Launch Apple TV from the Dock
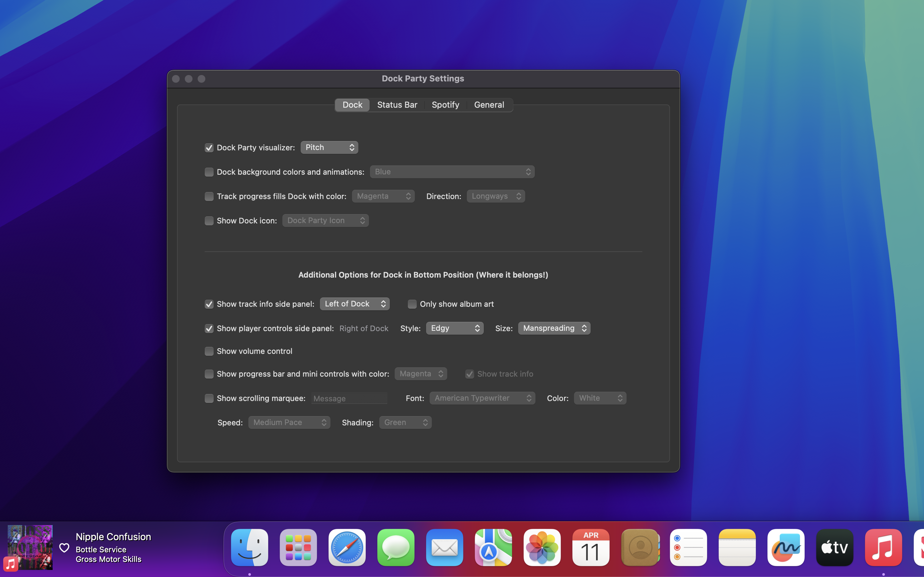 click(x=835, y=547)
